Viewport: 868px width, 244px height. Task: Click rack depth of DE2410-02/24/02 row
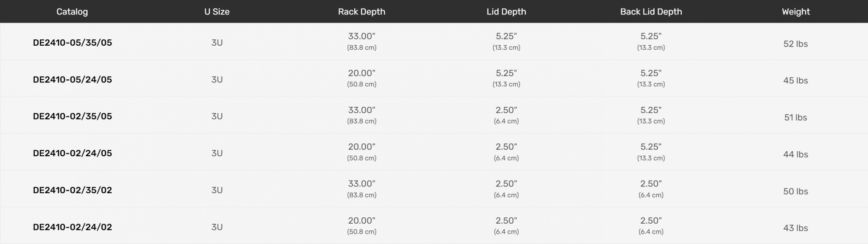[361, 225]
